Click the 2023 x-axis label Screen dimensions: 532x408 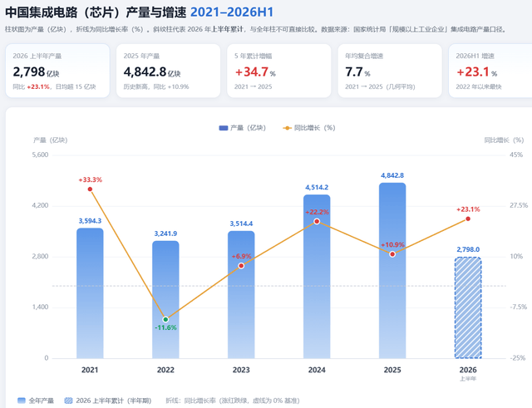241,370
